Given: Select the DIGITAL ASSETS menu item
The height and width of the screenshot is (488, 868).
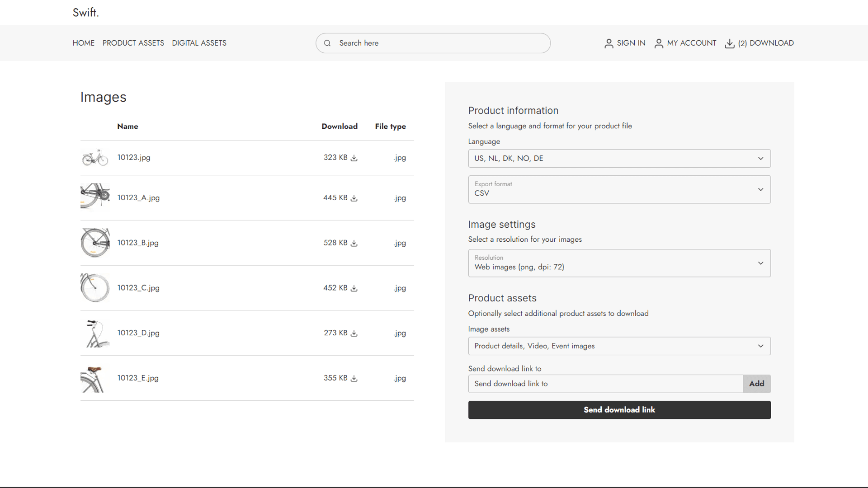Looking at the screenshot, I should tap(199, 43).
